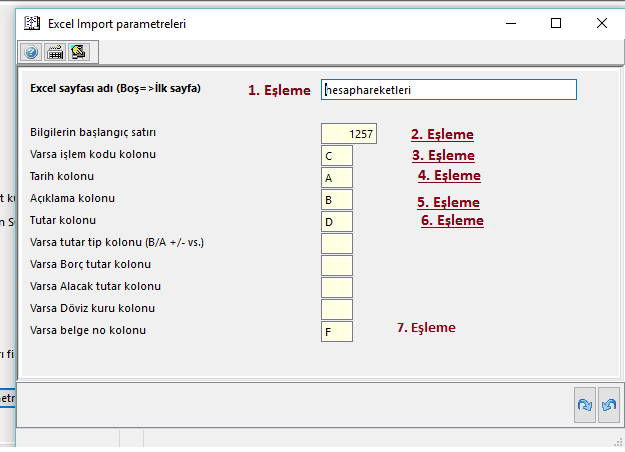Focus the Varsa Borç tutar kolonu field
The height and width of the screenshot is (452, 625).
coord(337,265)
